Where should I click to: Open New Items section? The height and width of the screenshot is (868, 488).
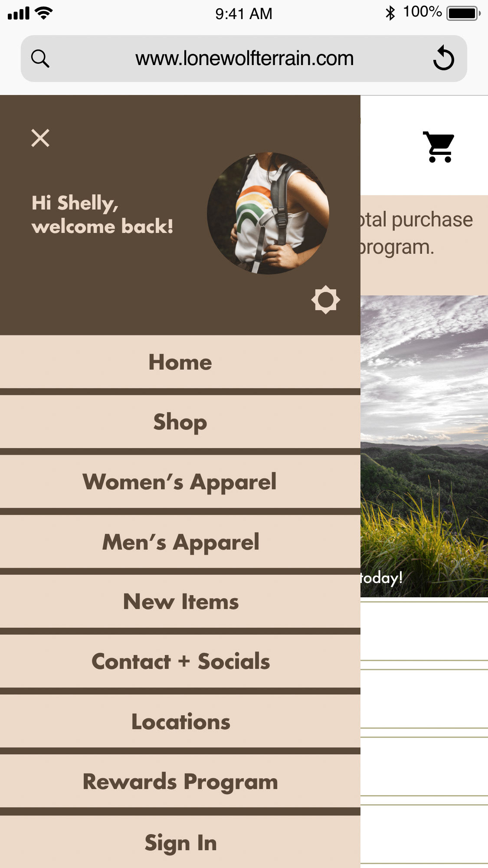[x=180, y=601]
